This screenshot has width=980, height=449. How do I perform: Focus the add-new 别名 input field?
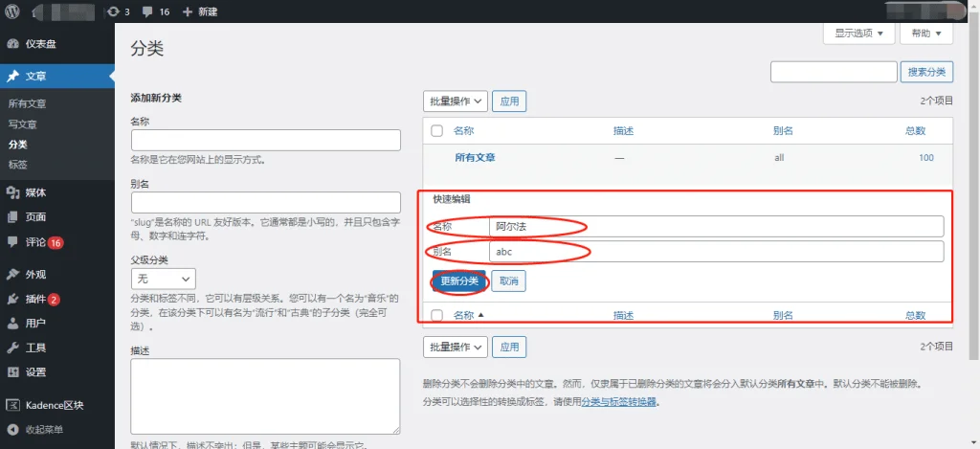(266, 203)
